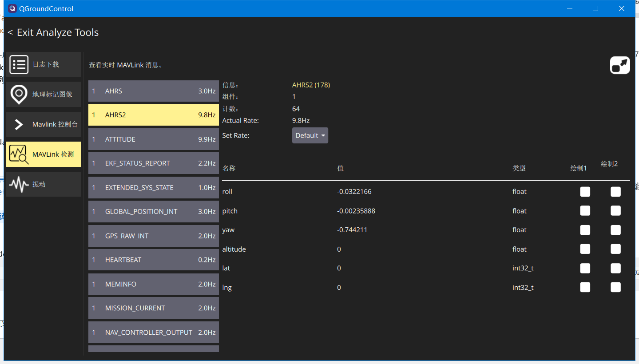
Task: Choose NAV_CONTROLLER_OUTPUT from message list
Action: 154,332
